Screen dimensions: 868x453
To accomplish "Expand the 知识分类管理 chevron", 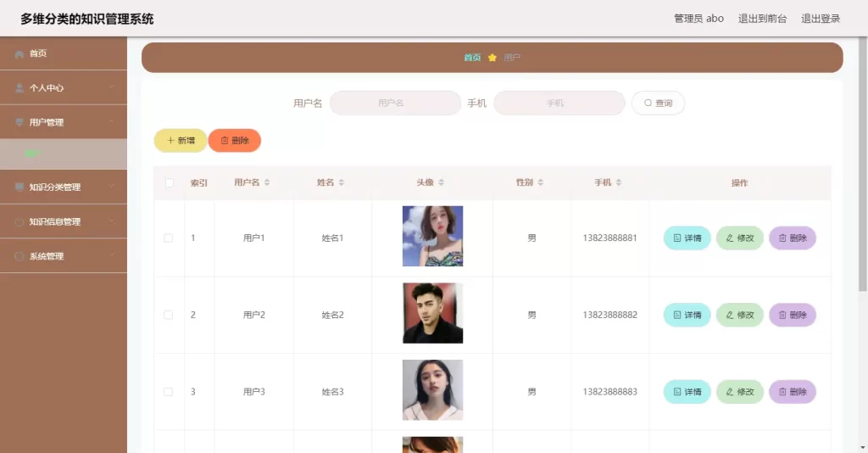I will coord(111,186).
